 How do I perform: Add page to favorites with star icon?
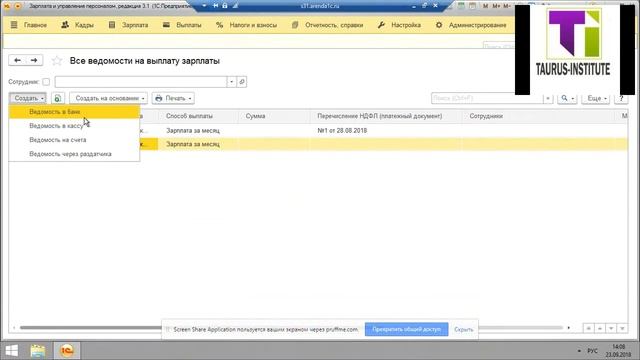(x=57, y=61)
